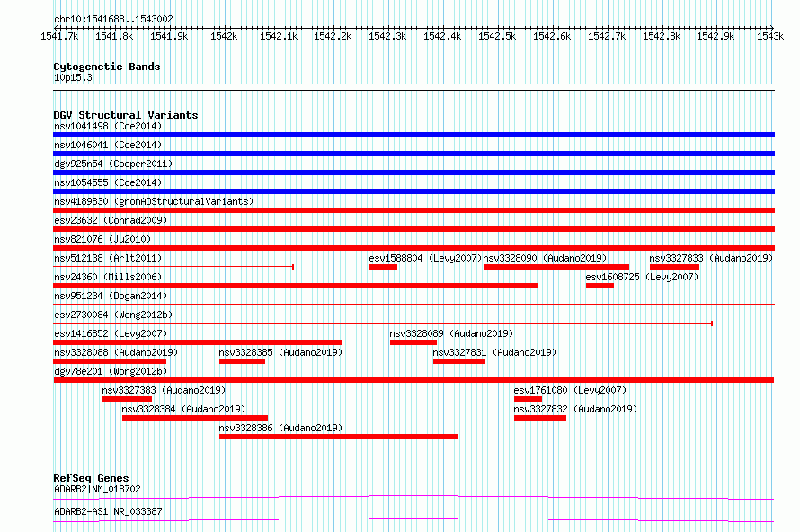Click the 1541.7k ruler tick label
800x532 pixels.
tap(59, 36)
